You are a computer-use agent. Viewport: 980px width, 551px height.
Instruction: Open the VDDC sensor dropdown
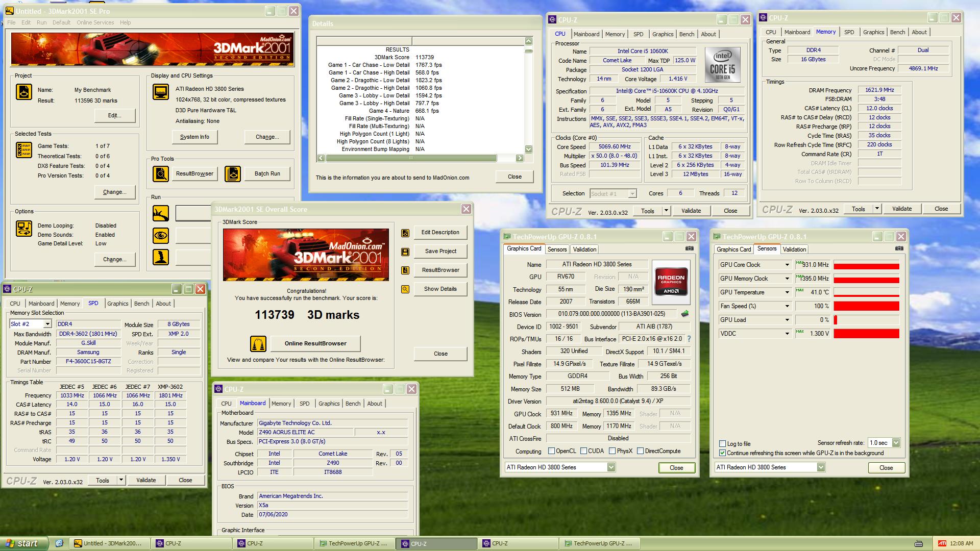pos(787,334)
